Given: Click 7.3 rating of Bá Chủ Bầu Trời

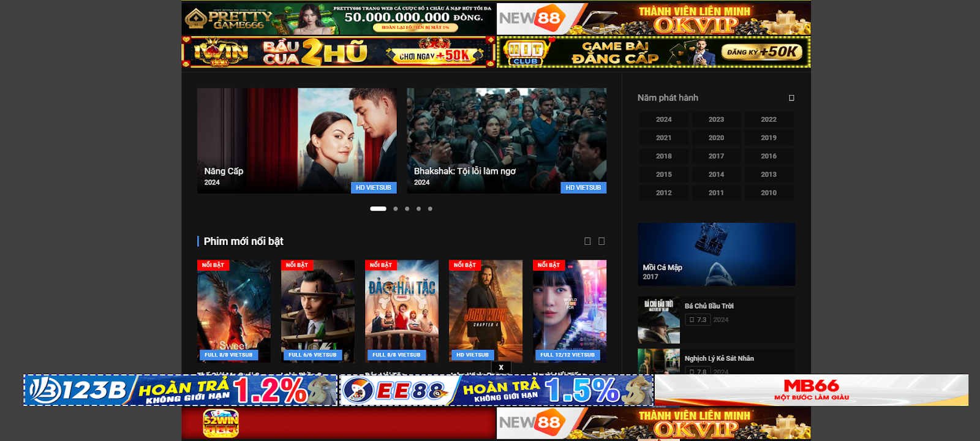Looking at the screenshot, I should tap(698, 320).
